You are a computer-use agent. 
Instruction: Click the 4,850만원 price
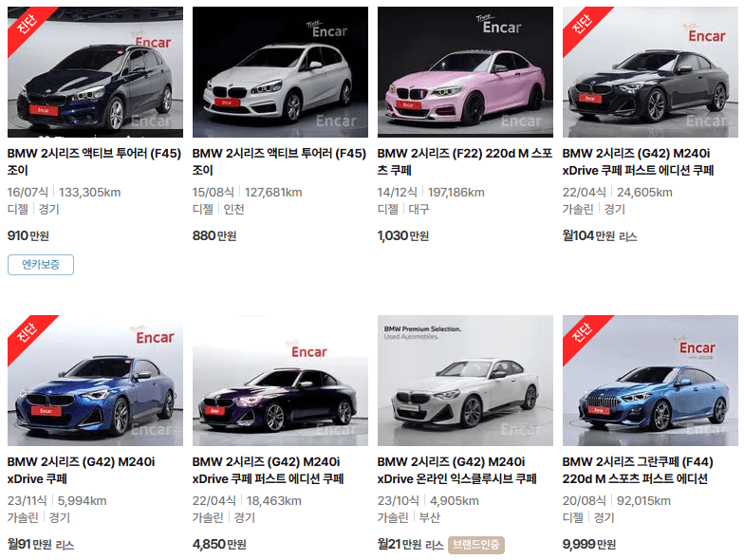pos(218,545)
